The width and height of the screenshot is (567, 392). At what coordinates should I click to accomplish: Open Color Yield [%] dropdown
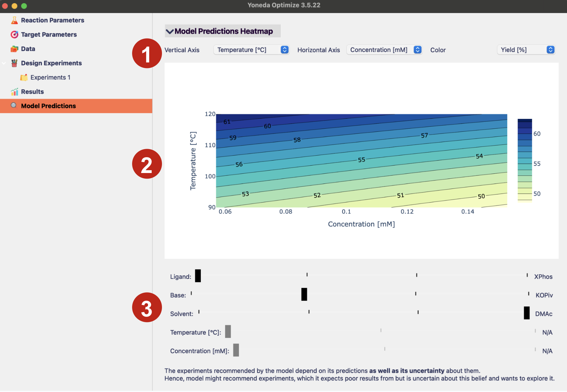[526, 50]
